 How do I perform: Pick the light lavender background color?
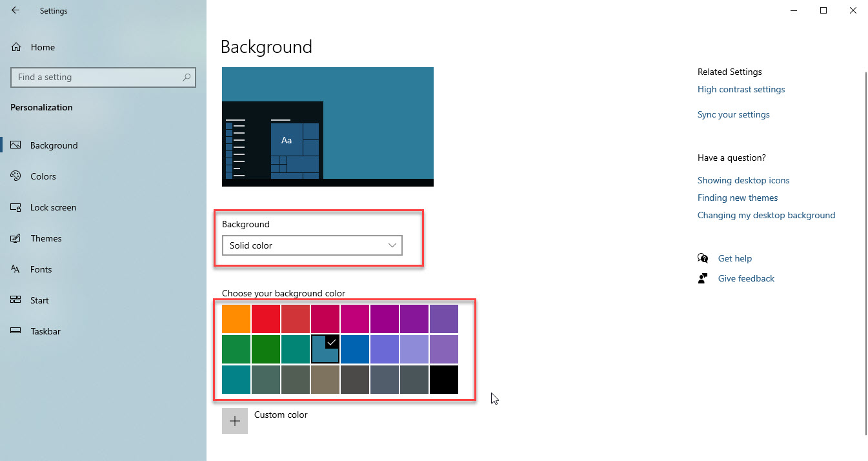point(414,349)
